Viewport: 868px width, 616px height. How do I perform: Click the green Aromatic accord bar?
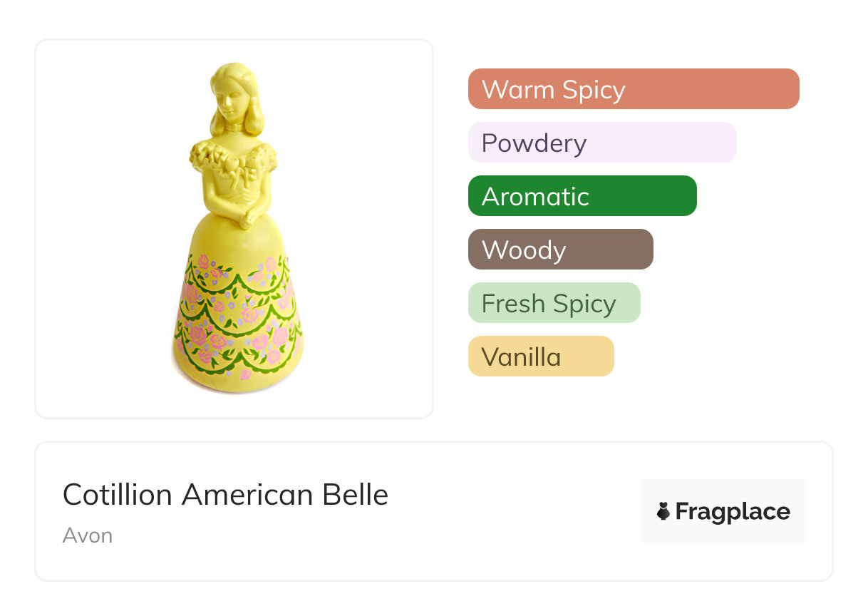(x=582, y=196)
